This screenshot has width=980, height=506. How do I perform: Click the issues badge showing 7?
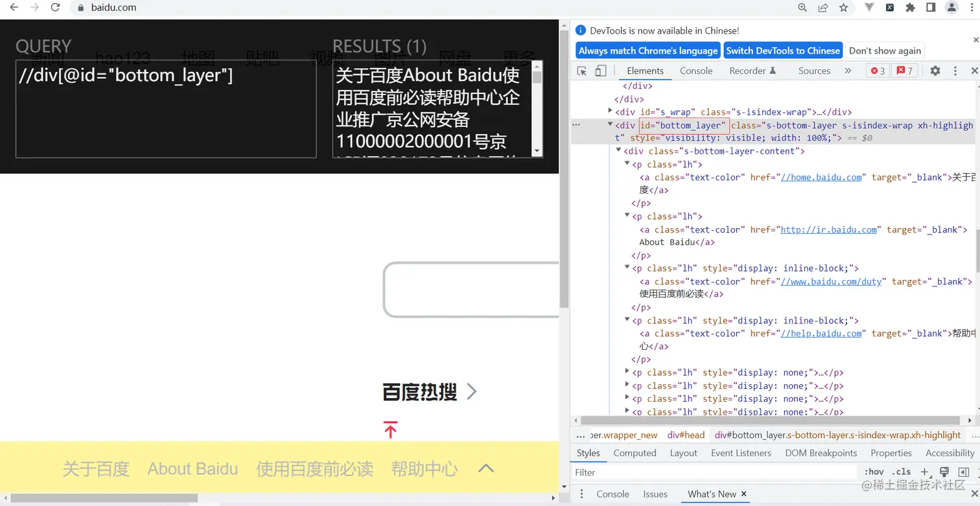point(904,71)
